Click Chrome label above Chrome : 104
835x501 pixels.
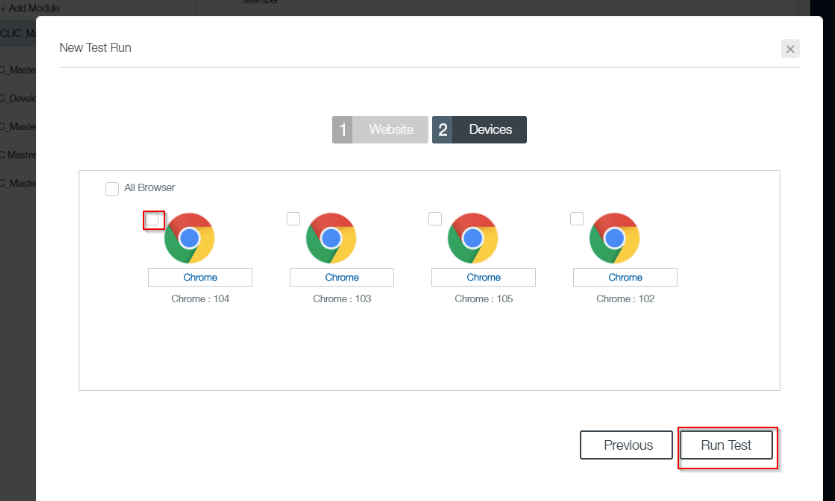tap(200, 277)
